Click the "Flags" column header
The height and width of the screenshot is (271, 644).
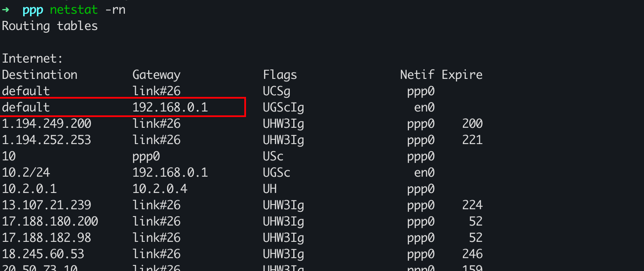pos(280,75)
